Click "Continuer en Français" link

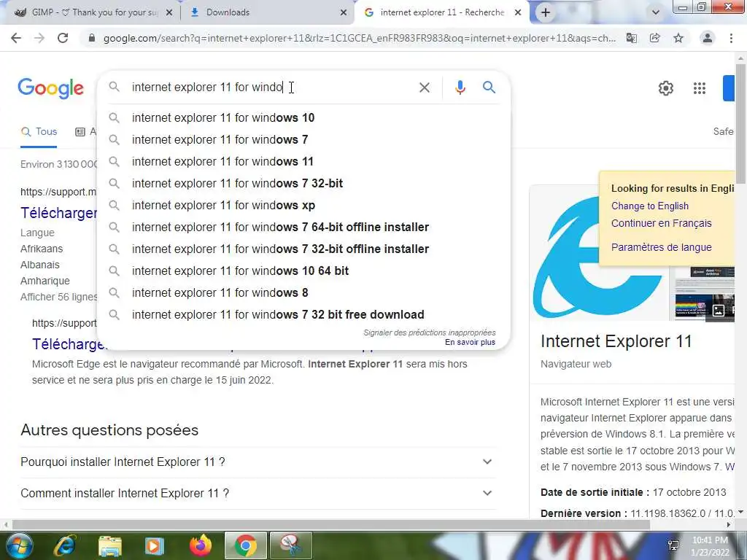pyautogui.click(x=661, y=223)
